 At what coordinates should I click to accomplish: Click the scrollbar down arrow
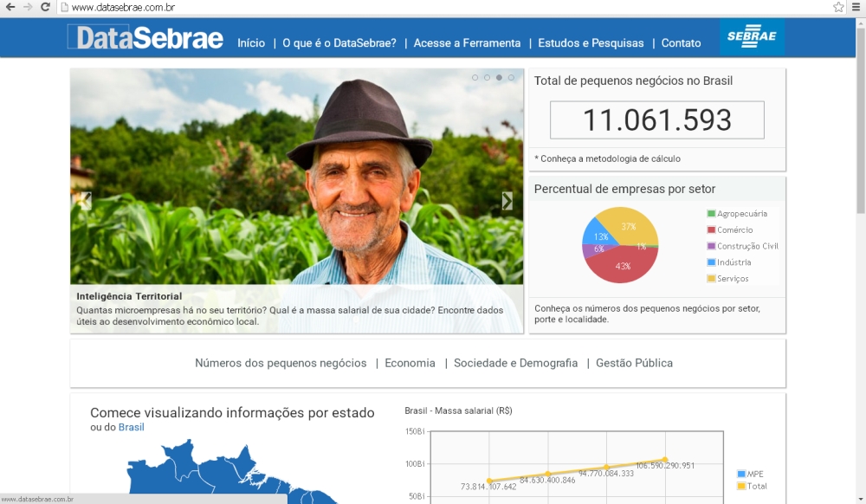pyautogui.click(x=861, y=499)
